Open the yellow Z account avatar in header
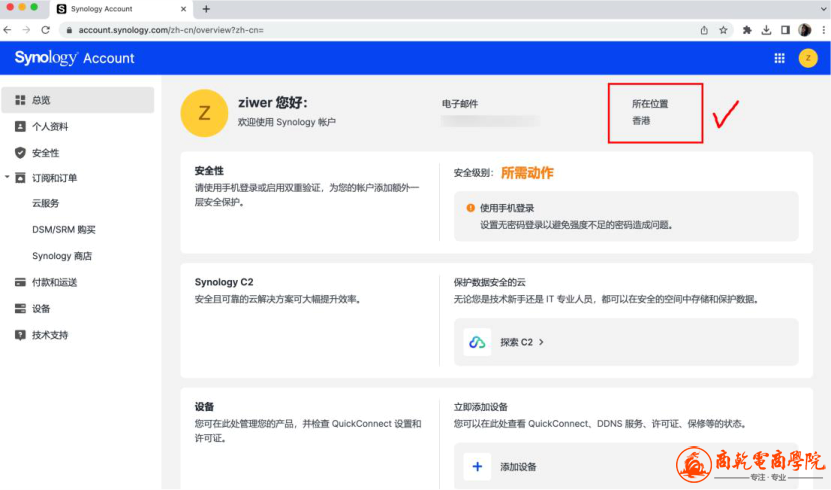831x490 pixels. click(808, 58)
